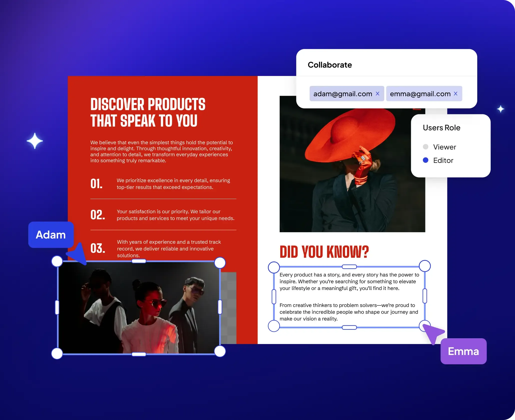Click top-right resize handle of group photo
Screen dimensions: 515x420
(220, 263)
